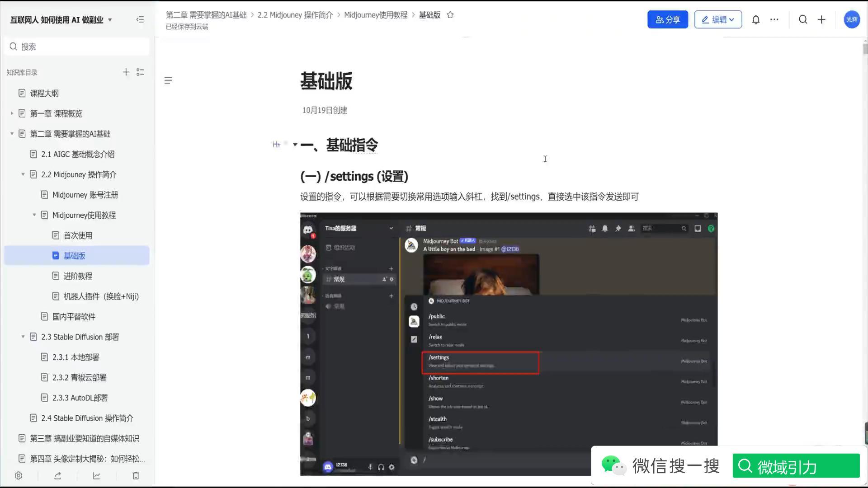Open knowledge base settings gear
Image resolution: width=868 pixels, height=488 pixels.
coord(19,476)
